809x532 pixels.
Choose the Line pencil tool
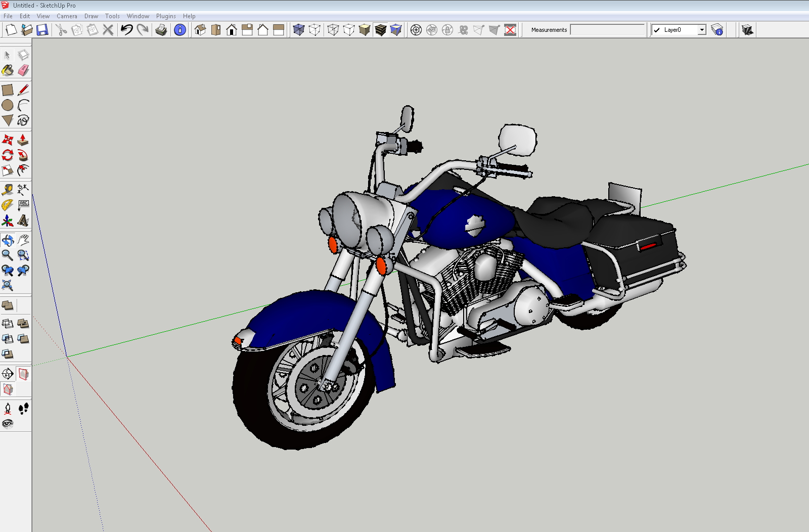(23, 90)
